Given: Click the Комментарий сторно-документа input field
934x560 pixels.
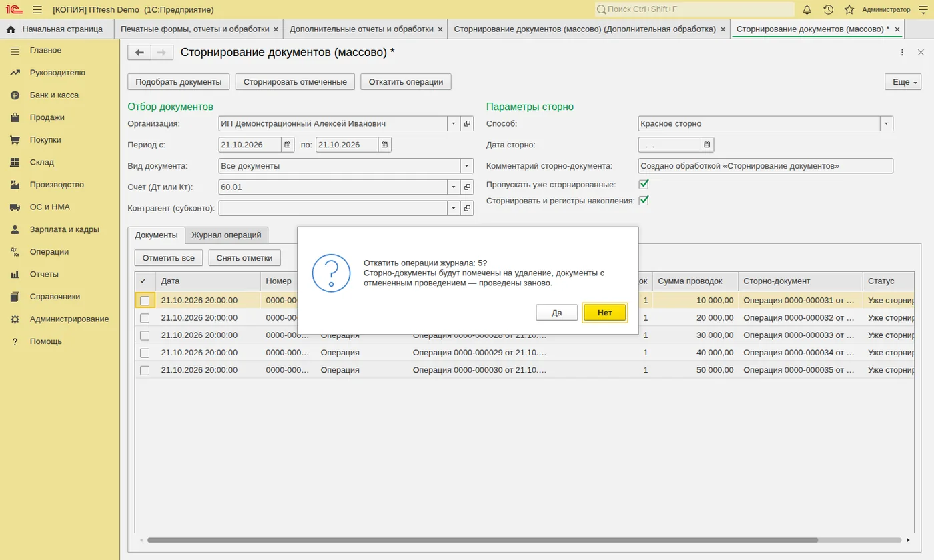Looking at the screenshot, I should tap(765, 166).
